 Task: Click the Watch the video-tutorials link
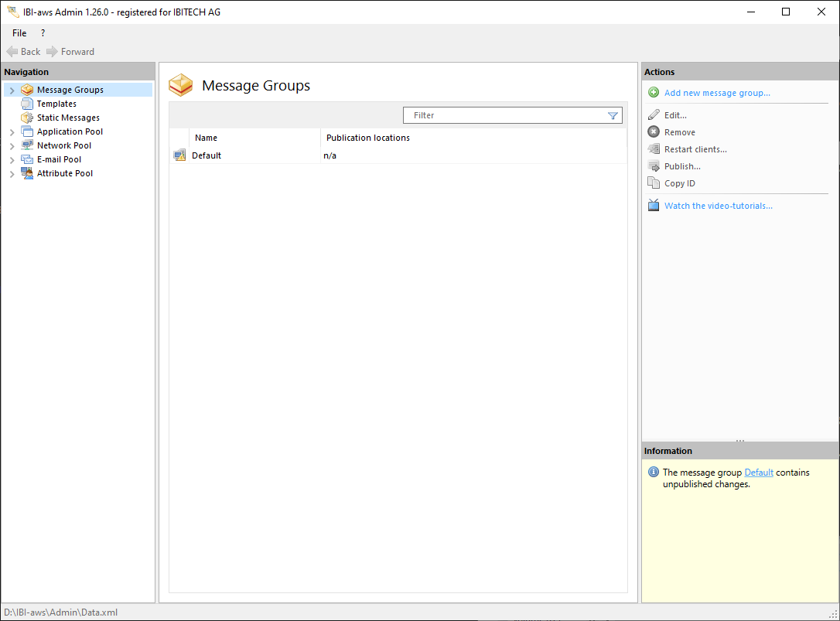click(x=718, y=206)
